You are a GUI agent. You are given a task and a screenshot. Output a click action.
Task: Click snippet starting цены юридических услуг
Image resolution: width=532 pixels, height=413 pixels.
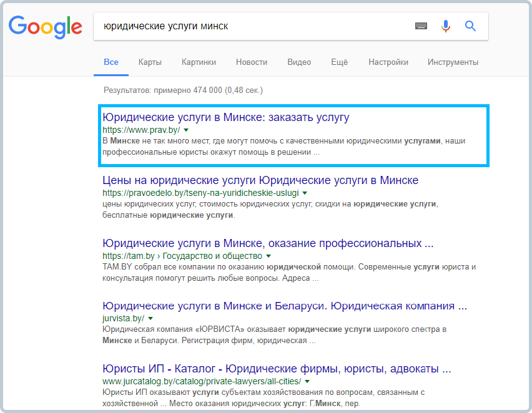tap(270, 210)
